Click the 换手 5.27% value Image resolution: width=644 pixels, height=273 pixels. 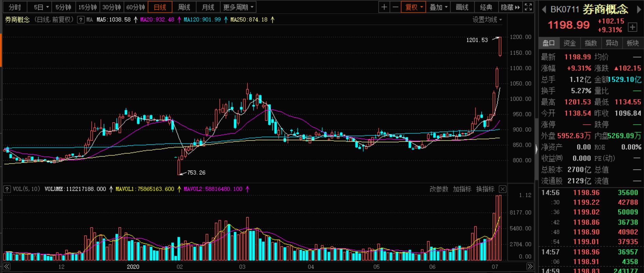point(581,91)
